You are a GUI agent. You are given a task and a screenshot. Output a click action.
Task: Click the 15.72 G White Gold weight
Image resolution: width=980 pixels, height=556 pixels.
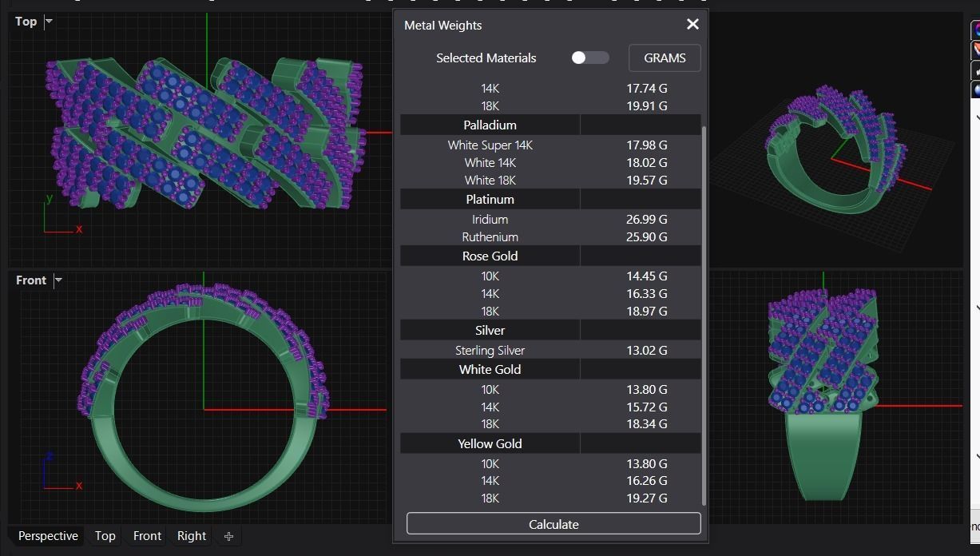[x=646, y=407]
